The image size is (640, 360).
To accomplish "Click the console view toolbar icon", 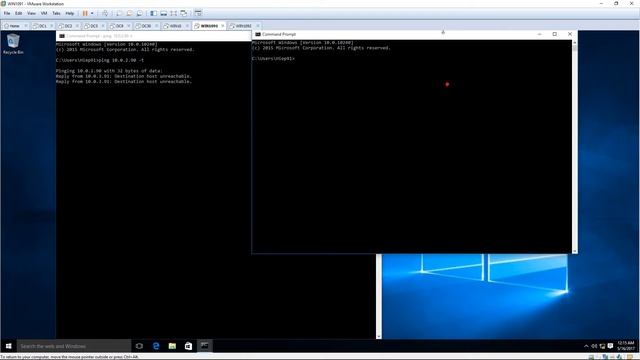I will pos(198,13).
